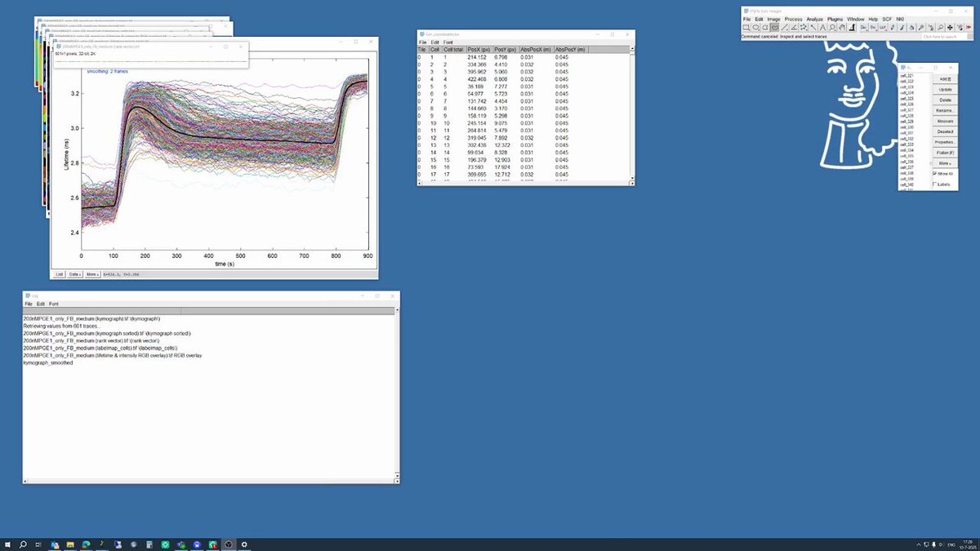Open the Process menu in Fiji

tap(793, 19)
